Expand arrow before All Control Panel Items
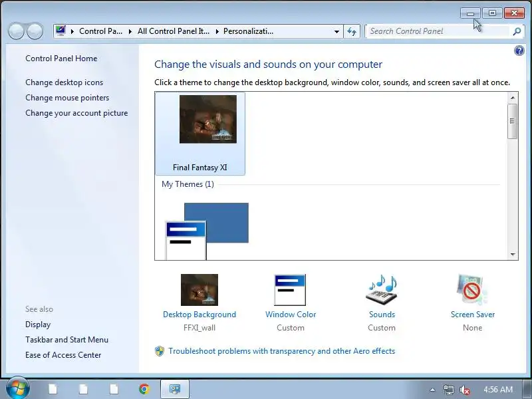 (x=130, y=31)
